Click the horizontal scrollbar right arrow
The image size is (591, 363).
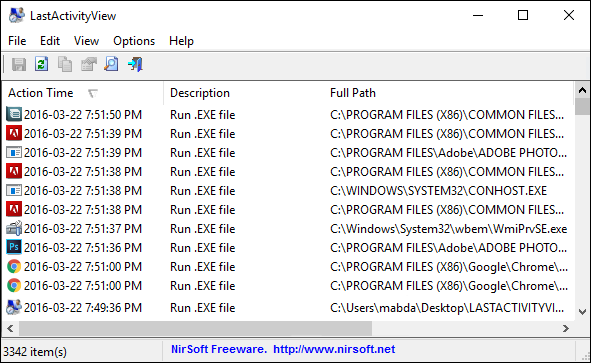click(x=566, y=328)
